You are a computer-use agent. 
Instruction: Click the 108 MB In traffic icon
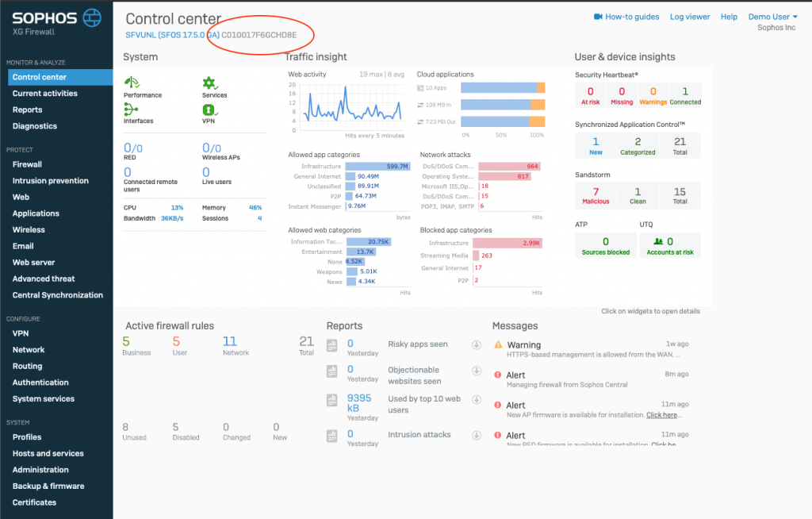[x=420, y=105]
